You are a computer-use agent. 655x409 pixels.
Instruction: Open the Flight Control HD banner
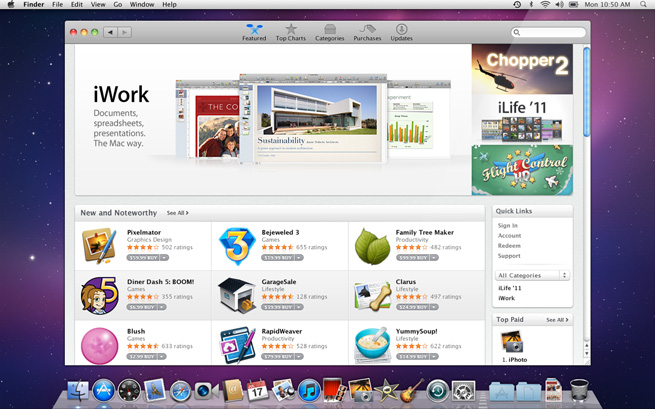[x=522, y=170]
